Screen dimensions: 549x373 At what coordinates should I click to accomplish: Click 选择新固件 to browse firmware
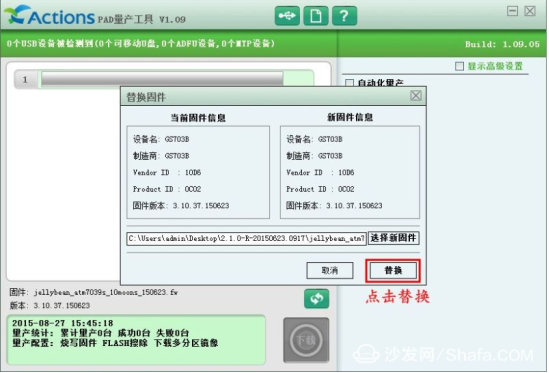pyautogui.click(x=393, y=238)
